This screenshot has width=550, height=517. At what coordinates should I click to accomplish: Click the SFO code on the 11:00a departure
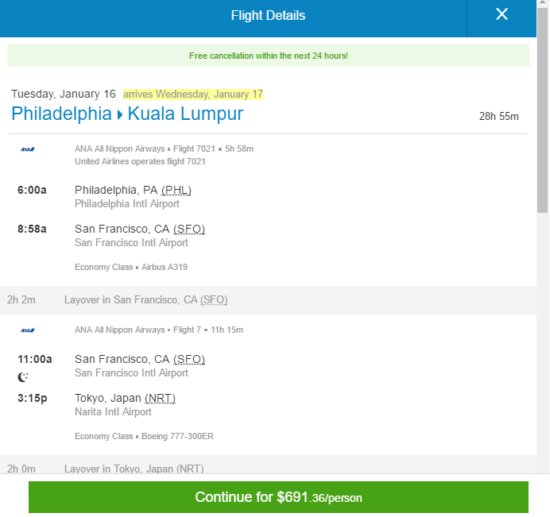point(189,359)
